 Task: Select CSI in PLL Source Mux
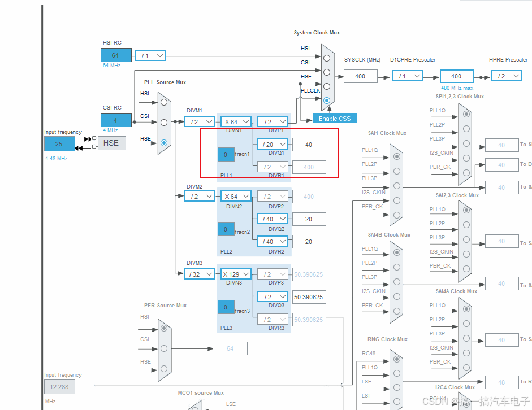(x=164, y=123)
